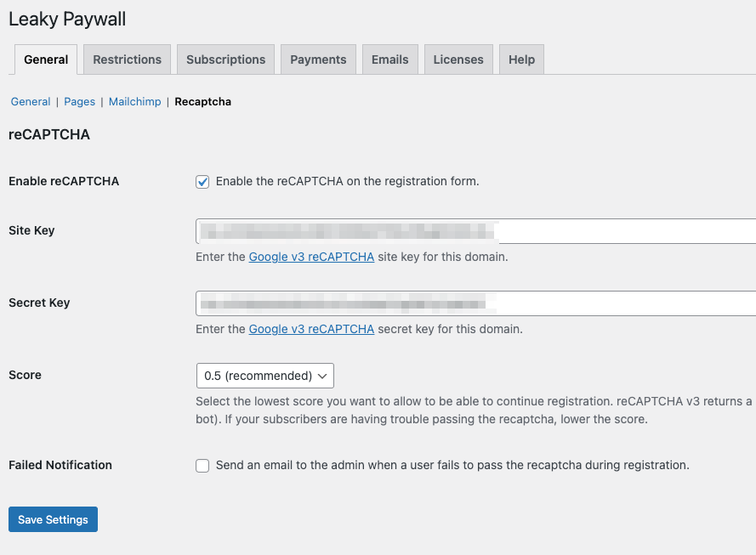Select the Emails tab

[389, 59]
